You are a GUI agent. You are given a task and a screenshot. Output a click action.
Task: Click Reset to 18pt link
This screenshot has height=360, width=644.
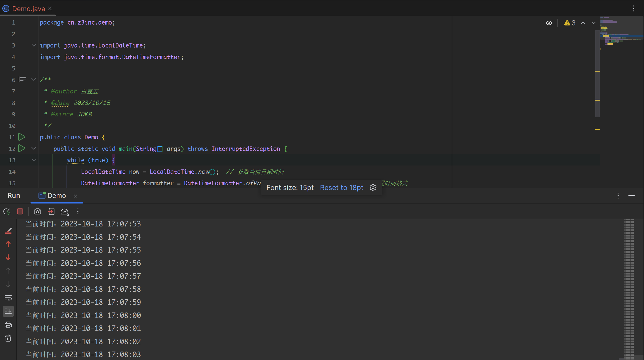342,188
